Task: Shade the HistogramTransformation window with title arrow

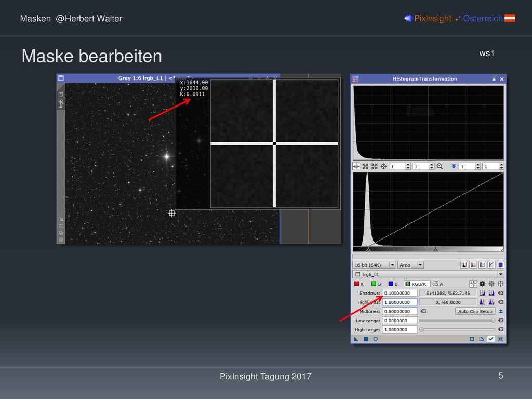Action: click(x=494, y=79)
